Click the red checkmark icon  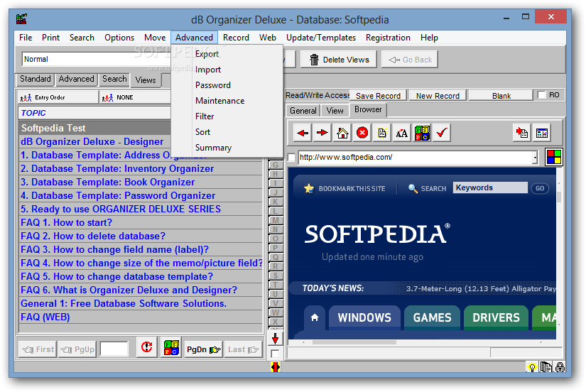(x=442, y=133)
